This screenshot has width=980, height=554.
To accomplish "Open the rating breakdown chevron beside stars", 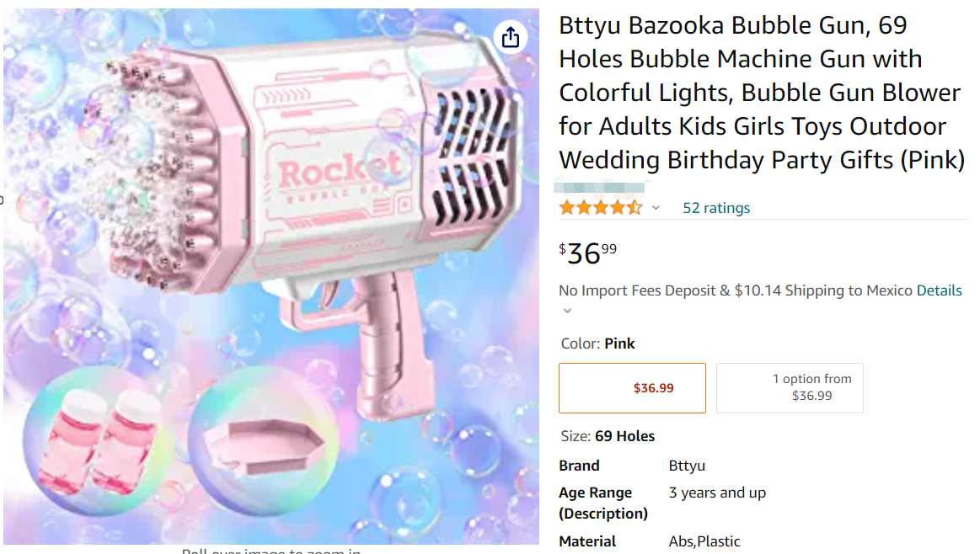I will pyautogui.click(x=656, y=208).
